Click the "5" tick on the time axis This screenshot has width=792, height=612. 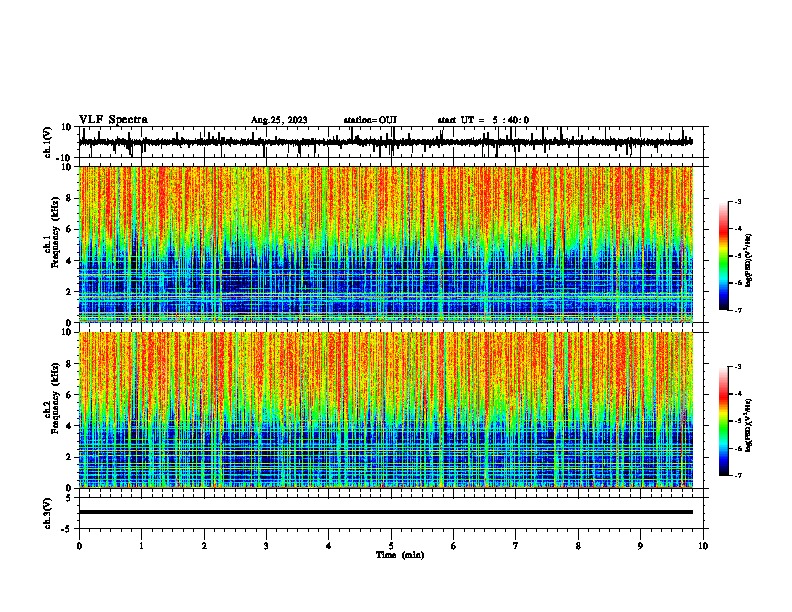click(x=391, y=546)
